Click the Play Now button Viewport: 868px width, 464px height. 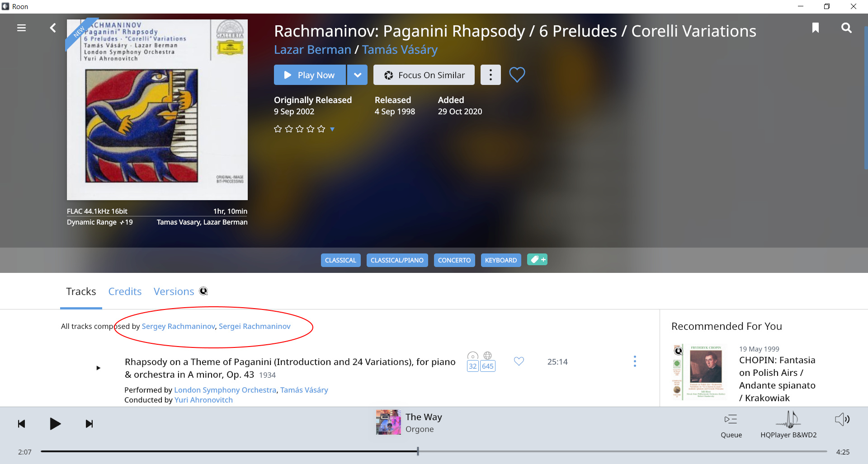click(x=310, y=75)
